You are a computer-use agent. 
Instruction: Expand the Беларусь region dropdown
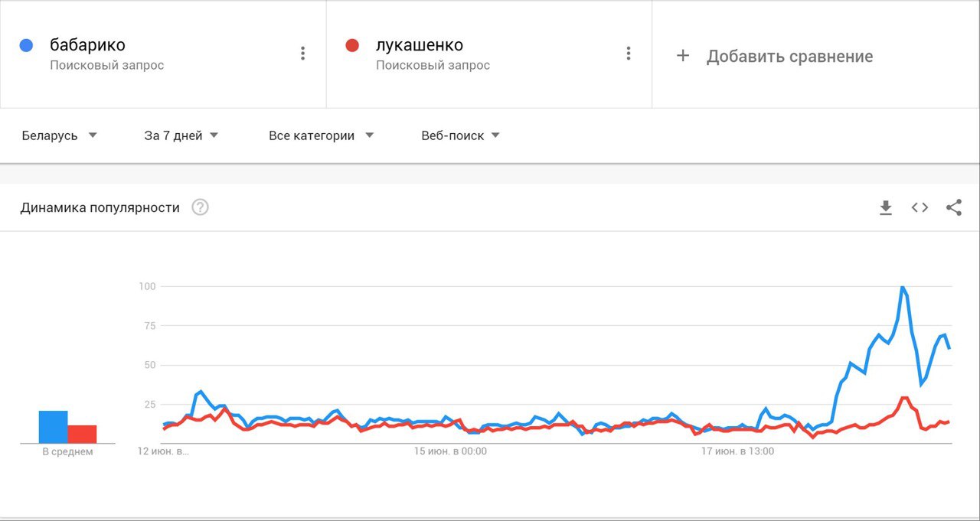(59, 135)
